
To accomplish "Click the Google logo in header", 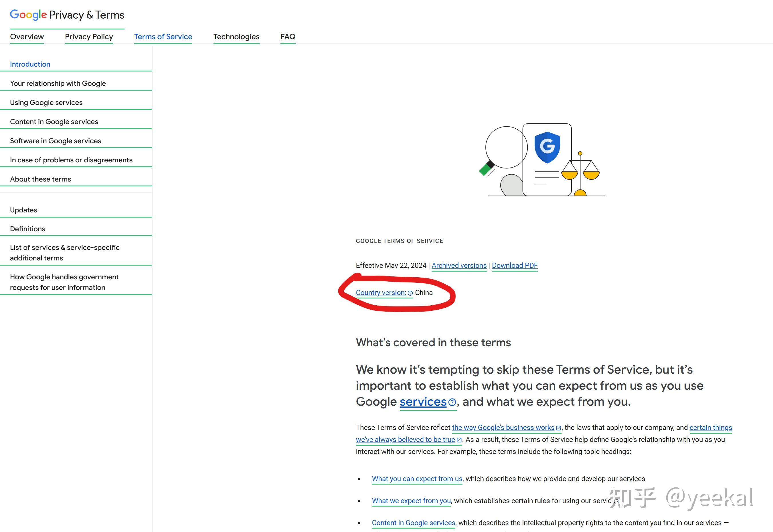I will pos(28,15).
